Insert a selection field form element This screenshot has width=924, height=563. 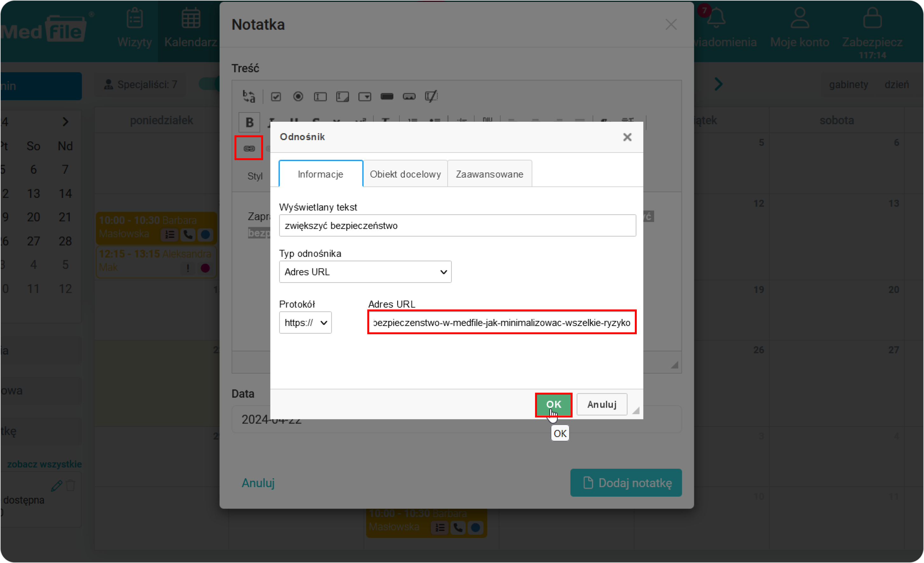tap(364, 97)
